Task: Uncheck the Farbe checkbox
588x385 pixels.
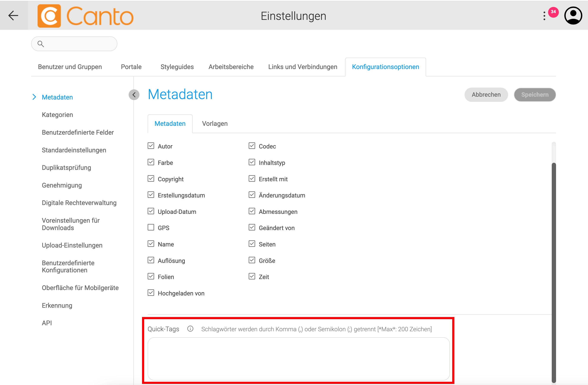Action: click(x=151, y=162)
